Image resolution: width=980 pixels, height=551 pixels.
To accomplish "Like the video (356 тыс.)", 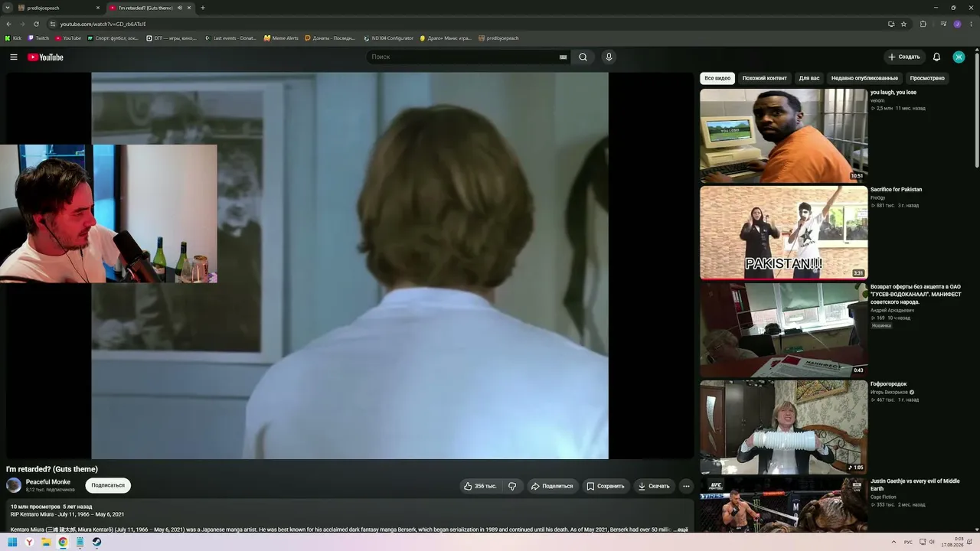I will pos(480,486).
